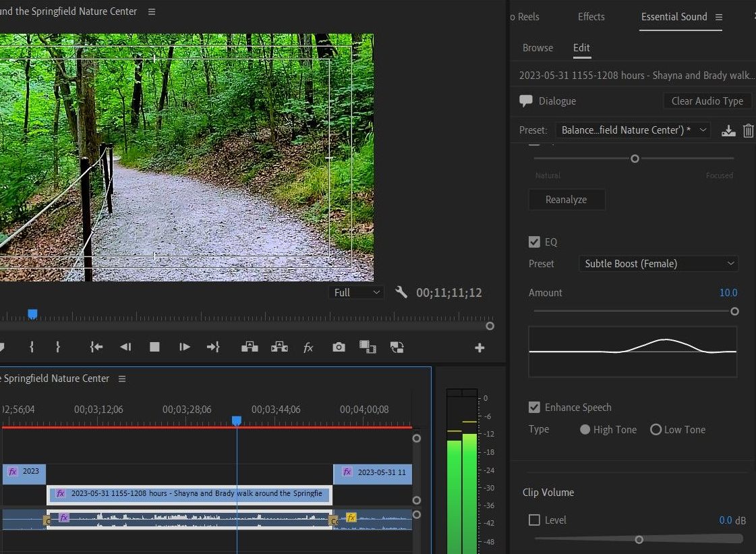Click the Mark Out brace button
Viewport: 756px width, 554px height.
[58, 347]
